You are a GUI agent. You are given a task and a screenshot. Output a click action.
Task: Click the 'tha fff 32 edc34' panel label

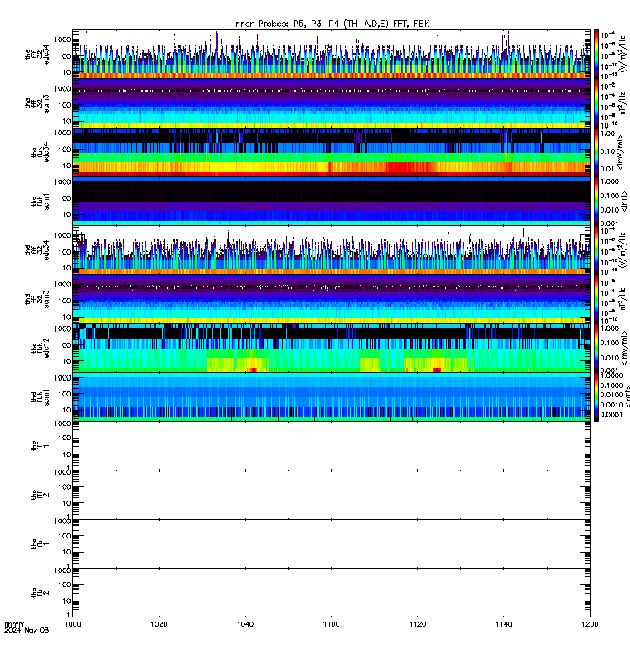[x=37, y=55]
